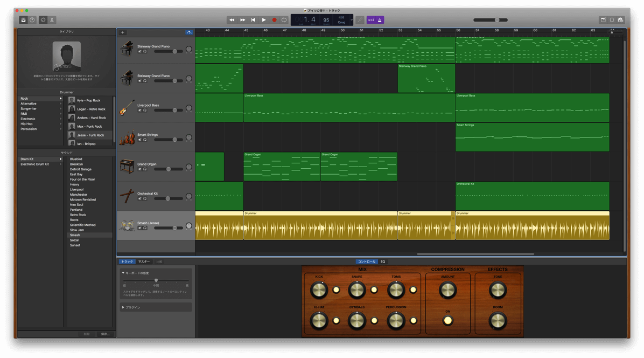The image size is (644, 358).
Task: Add a new track with plus button
Action: pos(122,32)
